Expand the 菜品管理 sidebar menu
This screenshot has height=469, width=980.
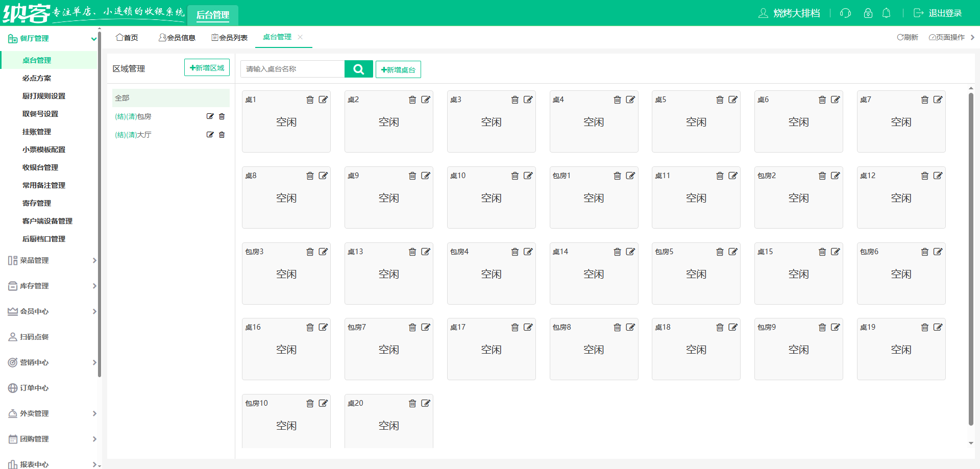(51, 260)
